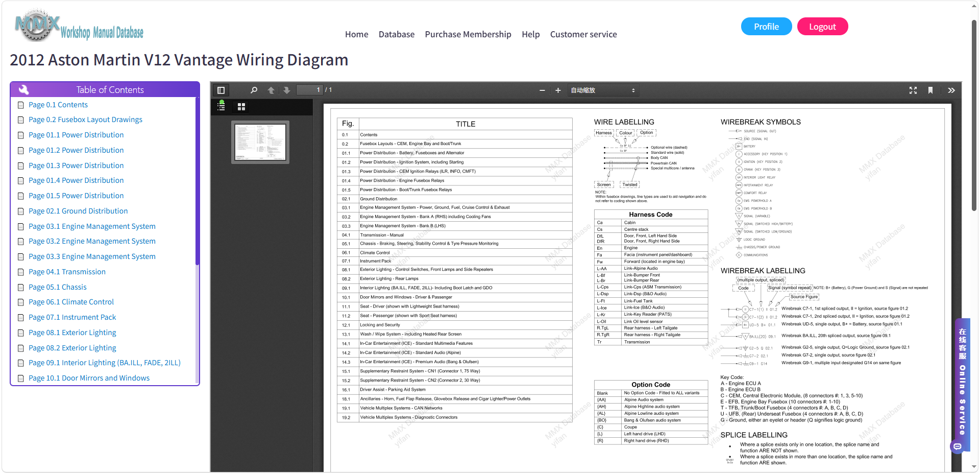Zoom in with the plus icon
This screenshot has width=980, height=473.
pos(558,90)
